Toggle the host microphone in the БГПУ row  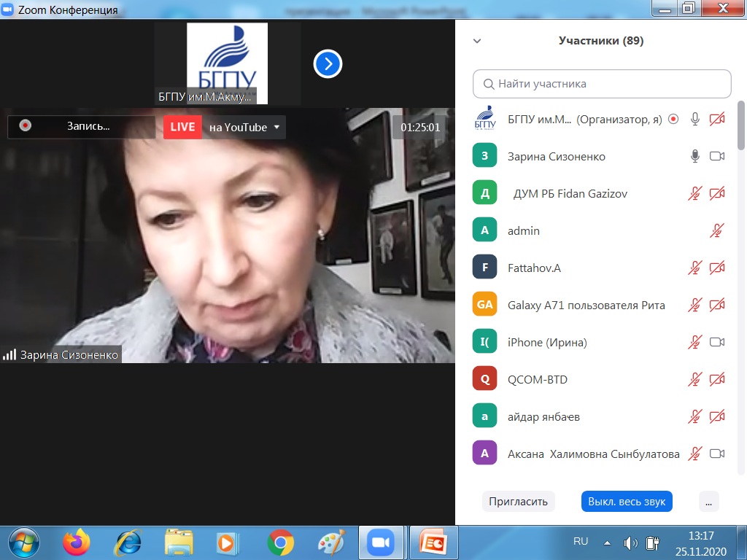pyautogui.click(x=695, y=119)
